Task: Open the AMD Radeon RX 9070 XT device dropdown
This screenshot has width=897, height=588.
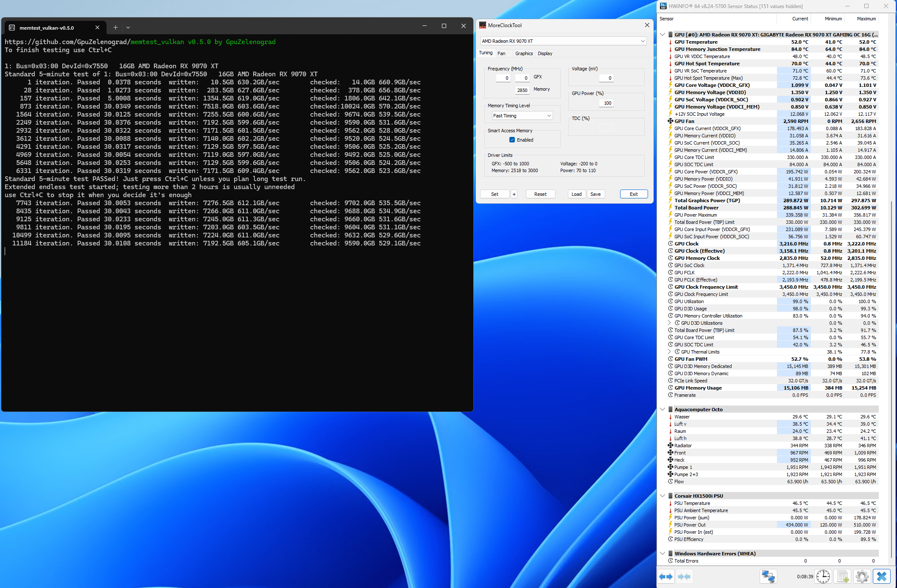Action: tap(563, 41)
